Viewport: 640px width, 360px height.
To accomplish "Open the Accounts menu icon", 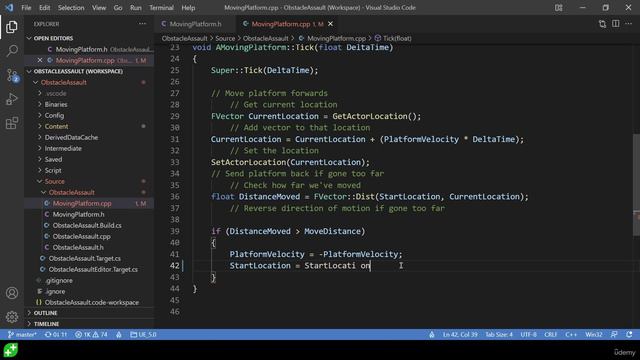I will (x=12, y=293).
